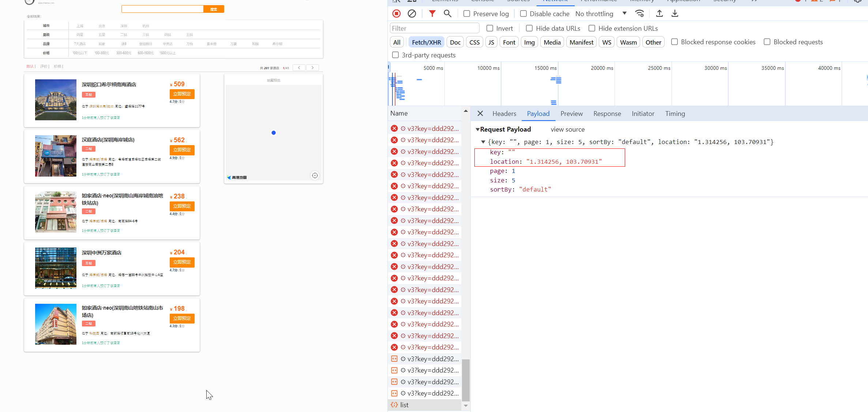The height and width of the screenshot is (412, 868).
Task: Collapse Request Payload section
Action: (x=478, y=129)
